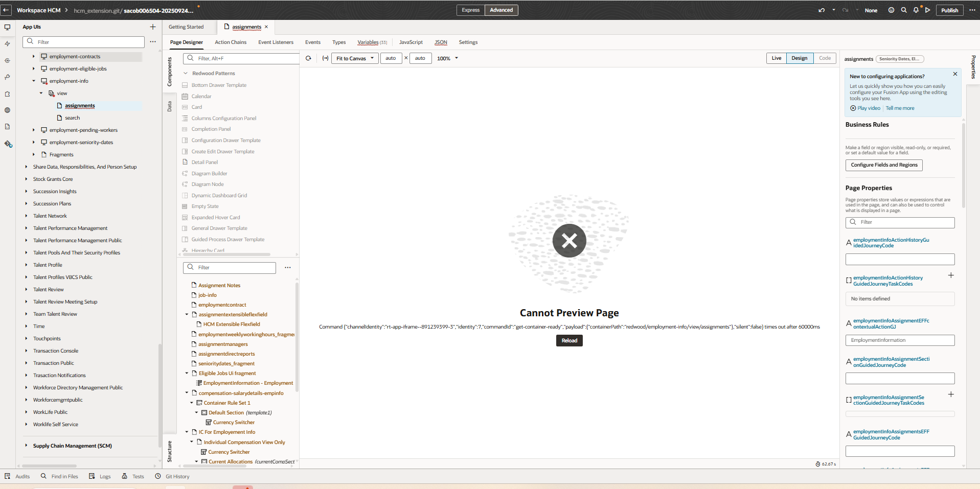
Task: Open the 100% zoom dropdown
Action: [448, 58]
